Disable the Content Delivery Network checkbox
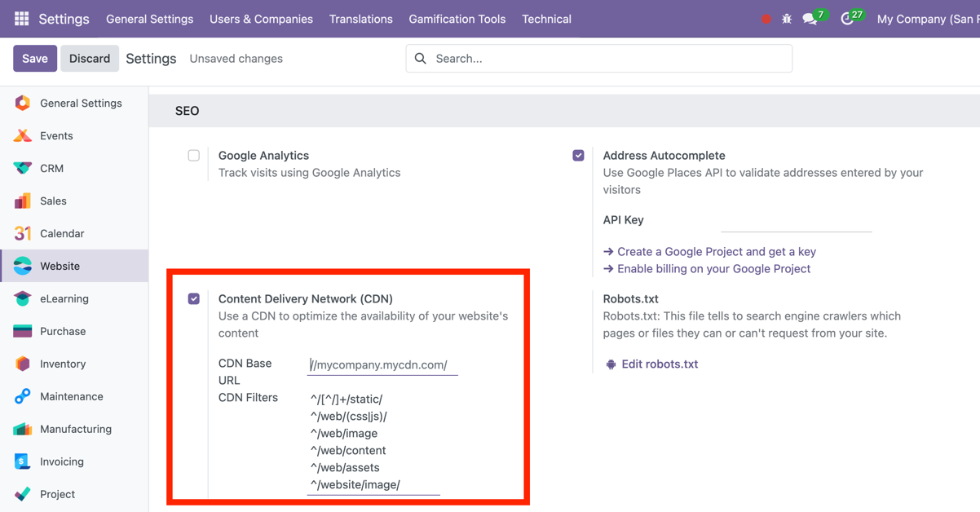 click(193, 298)
